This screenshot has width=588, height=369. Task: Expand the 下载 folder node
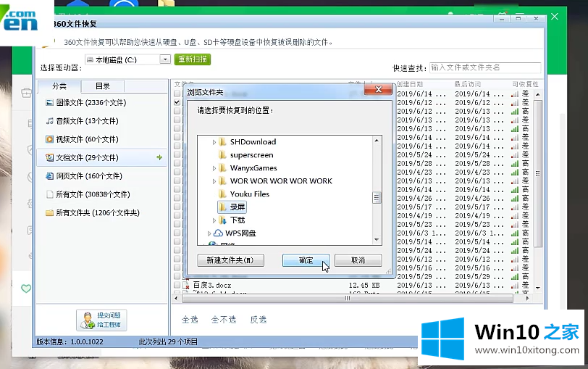pyautogui.click(x=214, y=220)
